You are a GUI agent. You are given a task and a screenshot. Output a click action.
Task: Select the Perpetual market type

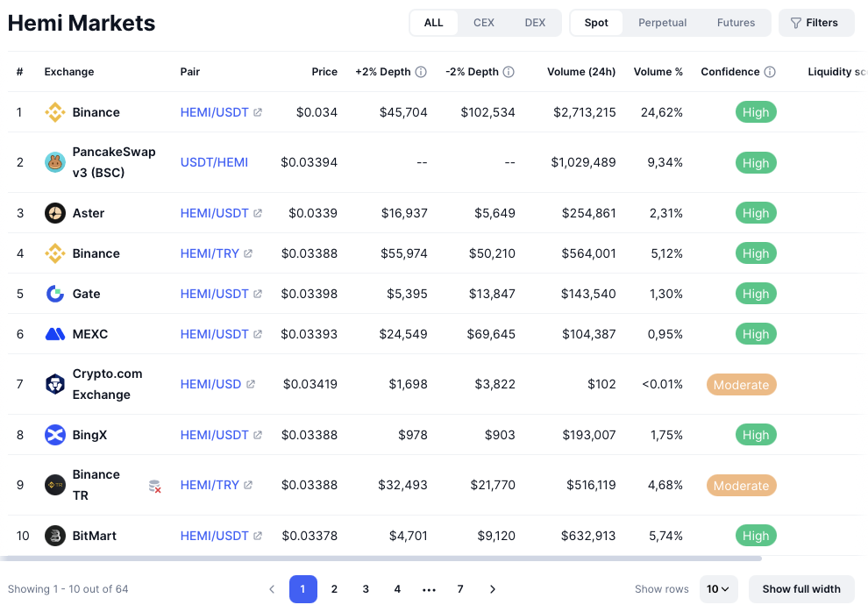click(662, 23)
